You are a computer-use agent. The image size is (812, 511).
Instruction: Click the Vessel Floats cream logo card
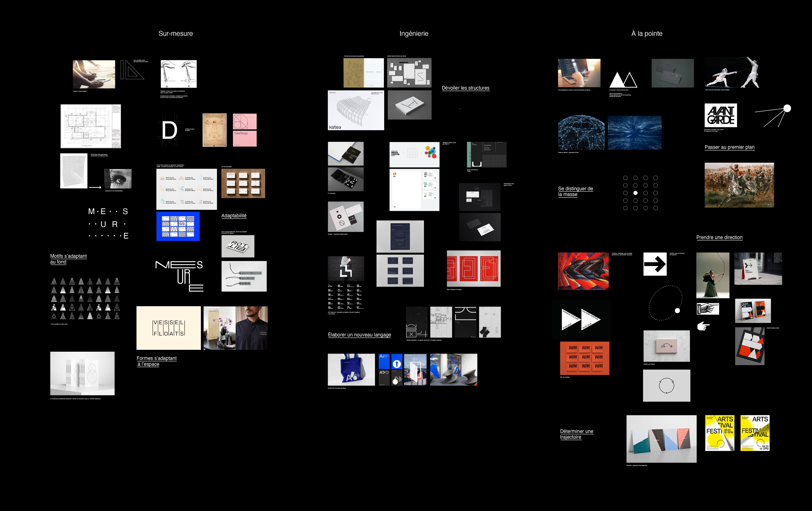point(169,328)
